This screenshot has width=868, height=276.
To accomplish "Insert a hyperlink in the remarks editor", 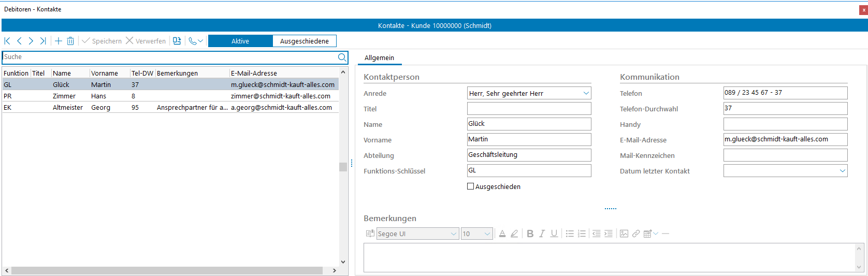I will pos(636,234).
